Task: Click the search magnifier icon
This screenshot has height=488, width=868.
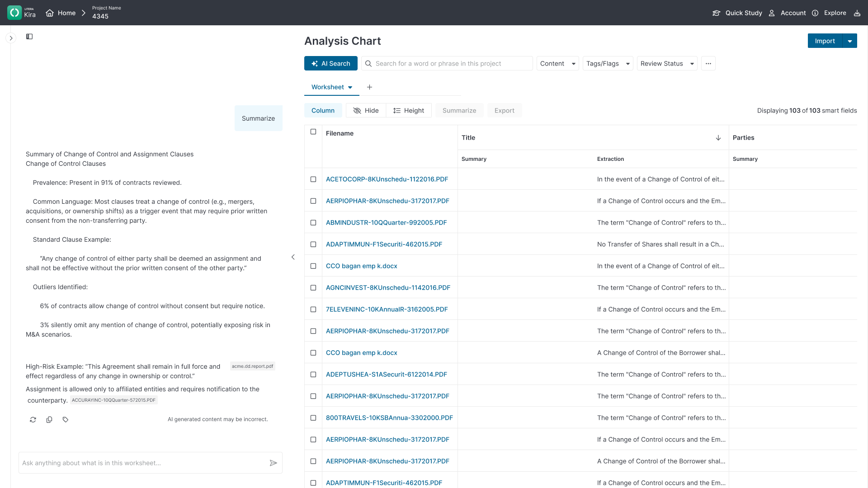Action: click(x=368, y=64)
